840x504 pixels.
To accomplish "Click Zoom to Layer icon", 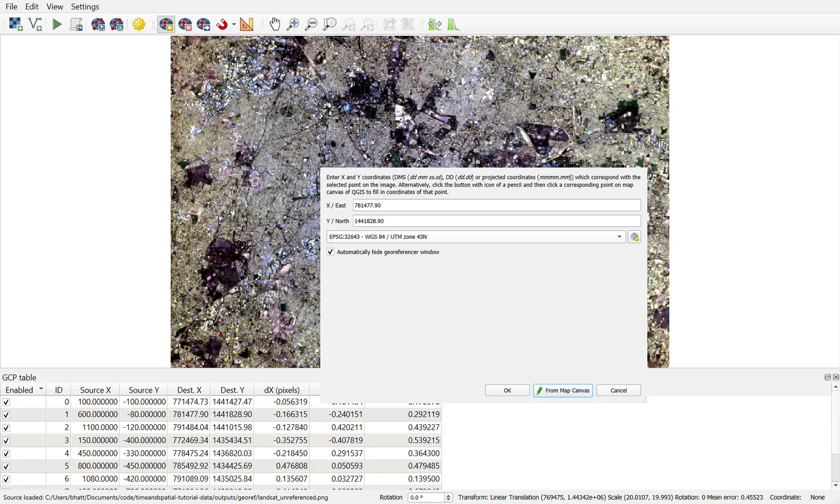I will [330, 24].
